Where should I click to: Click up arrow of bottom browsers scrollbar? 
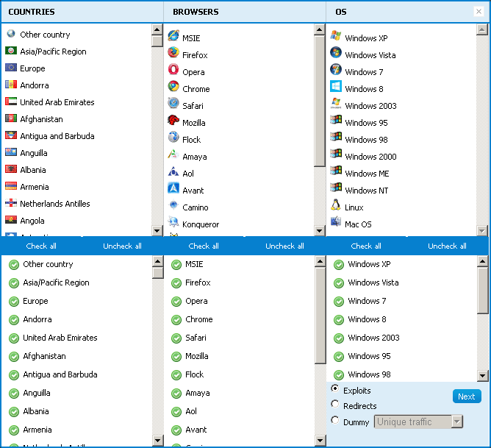pyautogui.click(x=320, y=261)
